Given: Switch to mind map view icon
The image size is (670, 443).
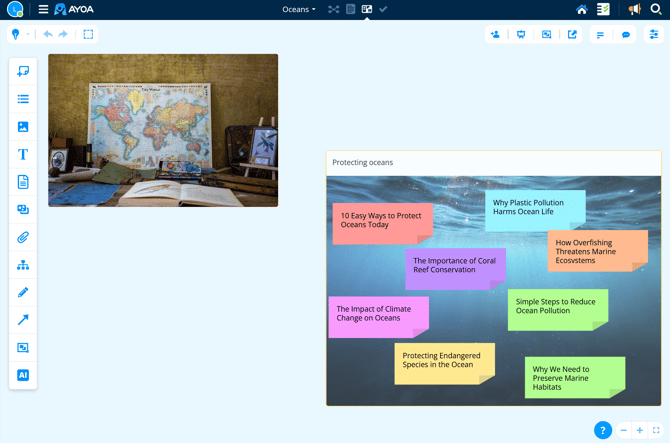Looking at the screenshot, I should point(333,9).
